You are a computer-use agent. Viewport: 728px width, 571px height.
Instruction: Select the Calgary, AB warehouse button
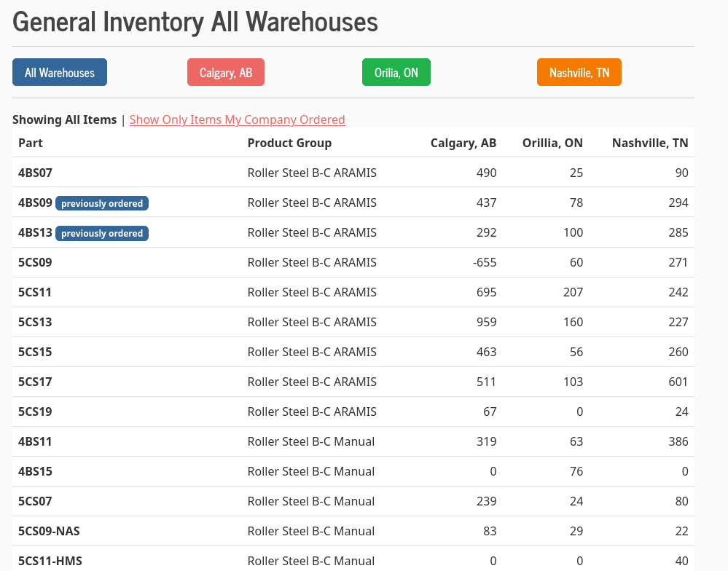(x=226, y=72)
